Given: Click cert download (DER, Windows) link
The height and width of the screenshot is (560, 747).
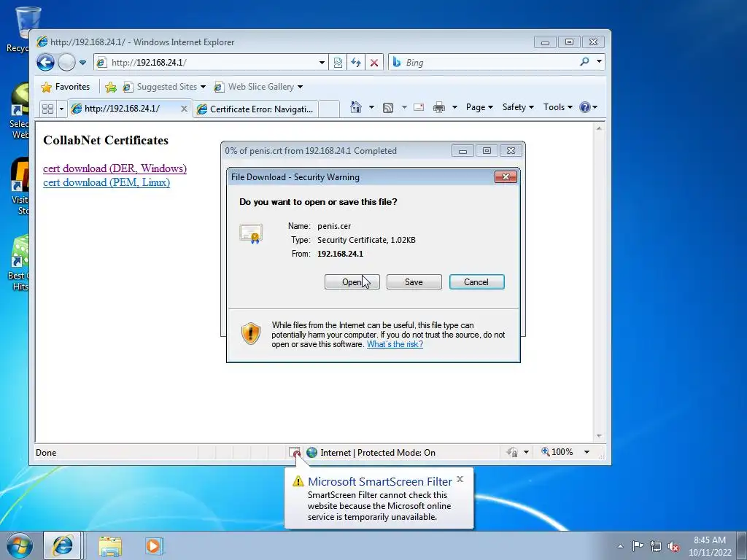Looking at the screenshot, I should [x=115, y=168].
